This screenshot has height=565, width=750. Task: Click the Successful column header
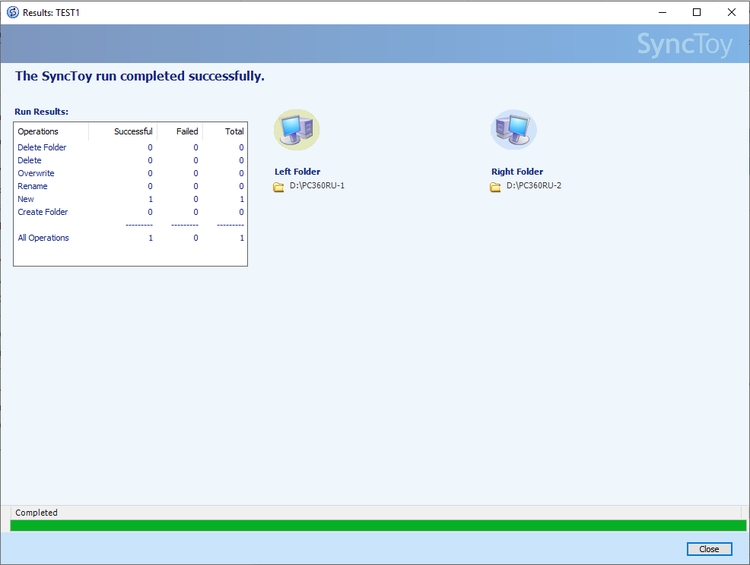click(x=123, y=131)
